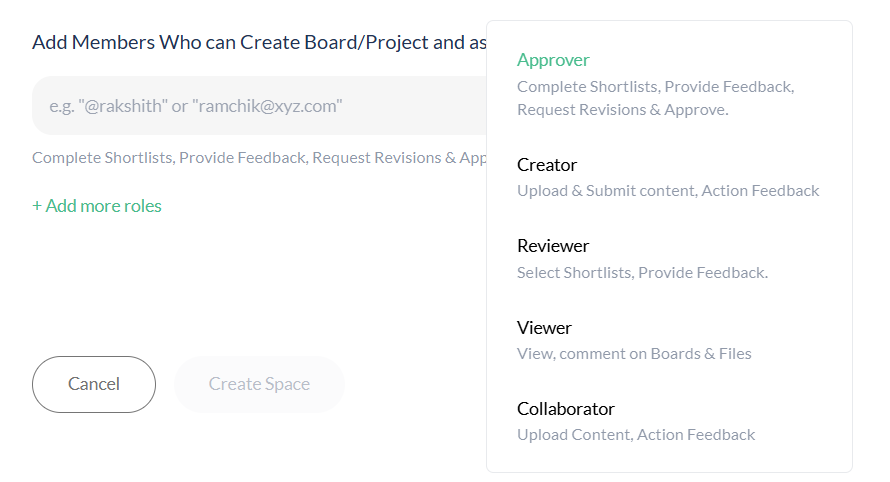Click 'Select Shortlists, Provide Feedback' description
Viewport: 890px width, 482px height.
pos(642,272)
